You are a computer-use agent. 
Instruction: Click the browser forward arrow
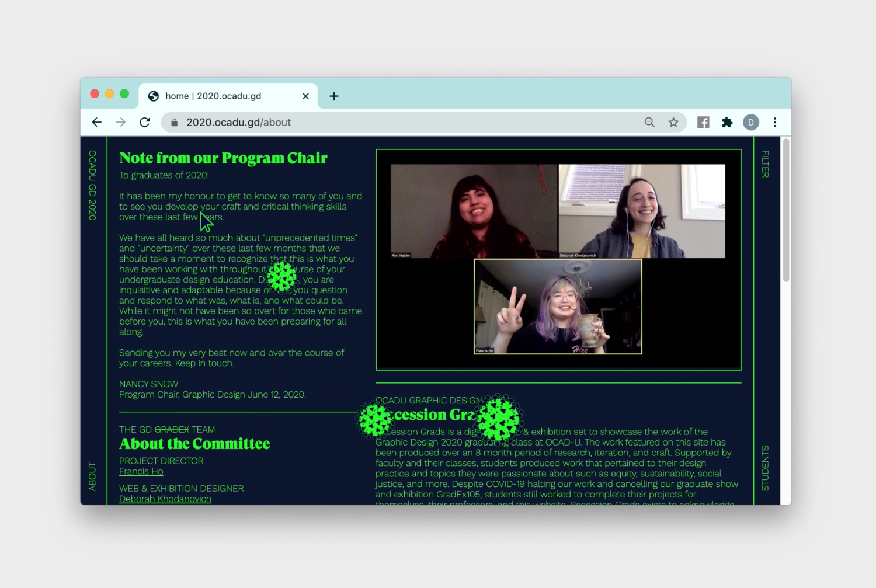[x=121, y=122]
